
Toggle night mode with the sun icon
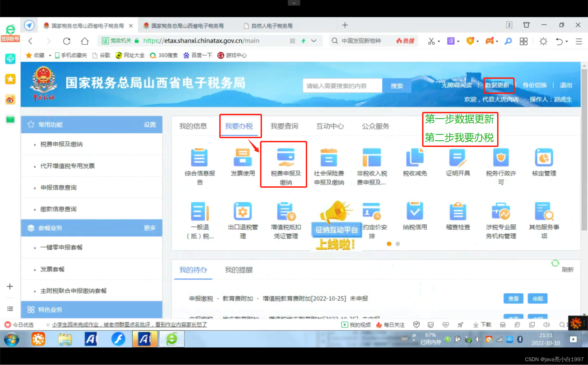[x=543, y=41]
